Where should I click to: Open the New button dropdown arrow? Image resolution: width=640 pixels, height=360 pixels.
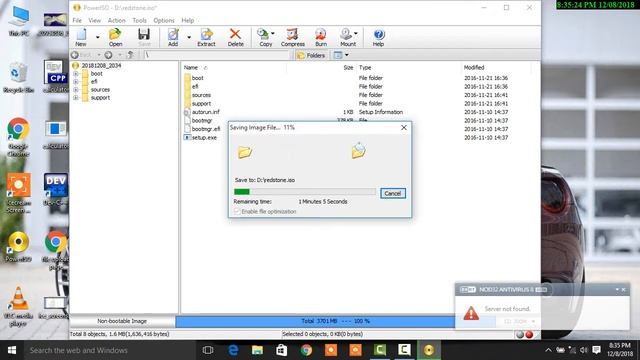(98, 37)
